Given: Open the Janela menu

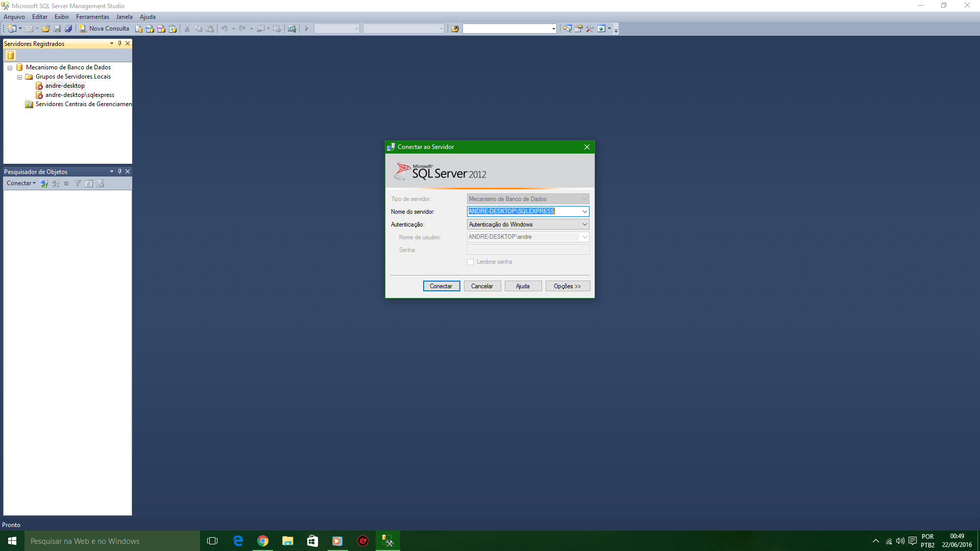Looking at the screenshot, I should click(124, 17).
